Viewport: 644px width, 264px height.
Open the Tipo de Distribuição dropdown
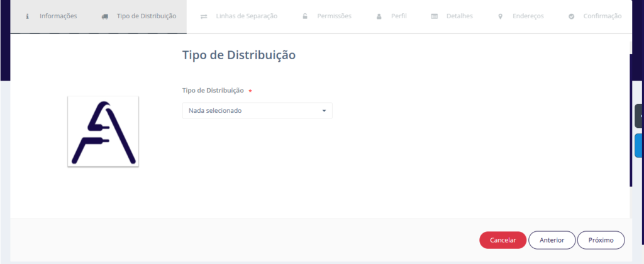(x=257, y=111)
